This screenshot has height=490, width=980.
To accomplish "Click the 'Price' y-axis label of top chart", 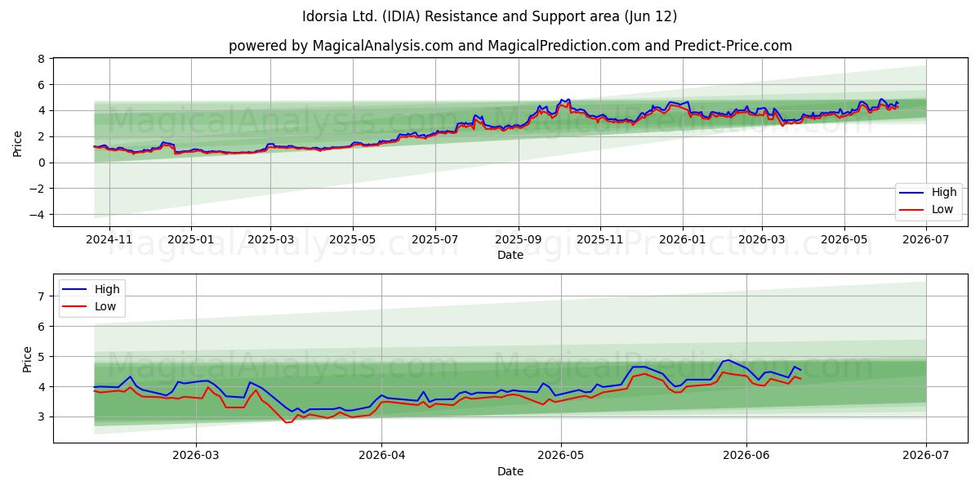I will (17, 142).
